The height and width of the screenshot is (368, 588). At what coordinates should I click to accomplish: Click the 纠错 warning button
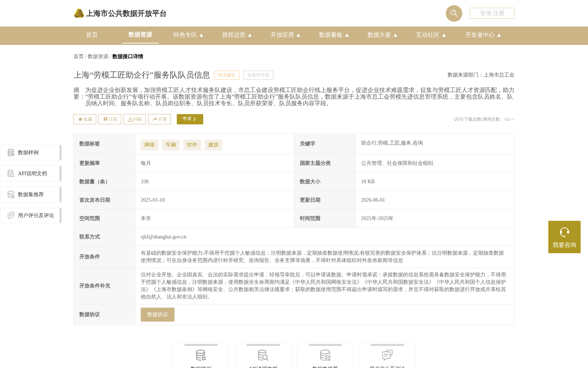click(135, 119)
